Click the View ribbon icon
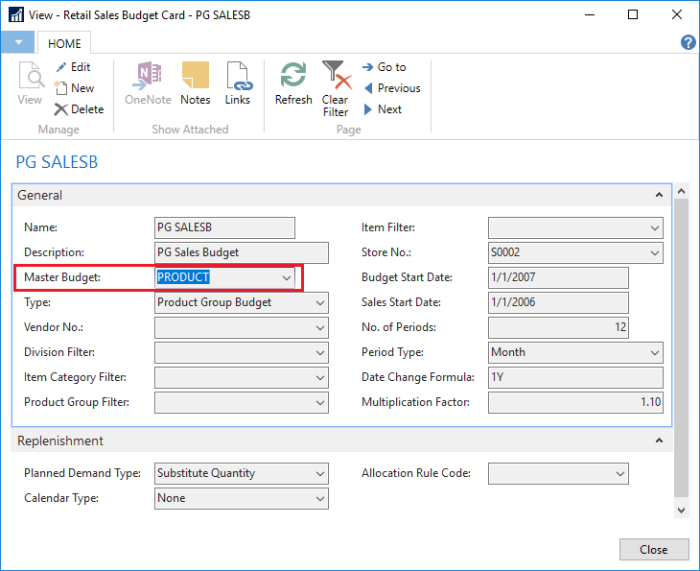 30,83
